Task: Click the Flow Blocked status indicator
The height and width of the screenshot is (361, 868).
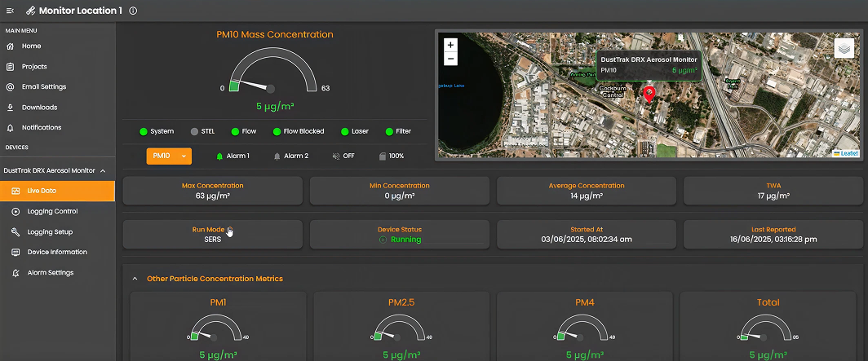Action: [276, 131]
